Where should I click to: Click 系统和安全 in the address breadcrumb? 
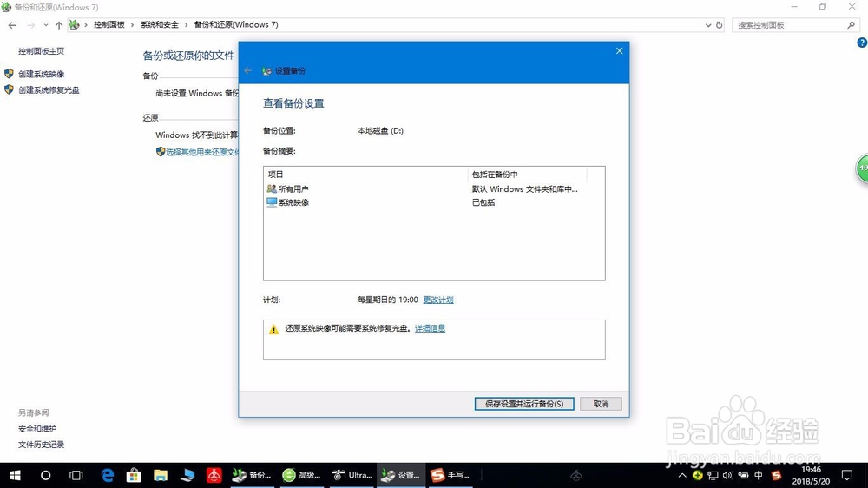click(x=160, y=25)
